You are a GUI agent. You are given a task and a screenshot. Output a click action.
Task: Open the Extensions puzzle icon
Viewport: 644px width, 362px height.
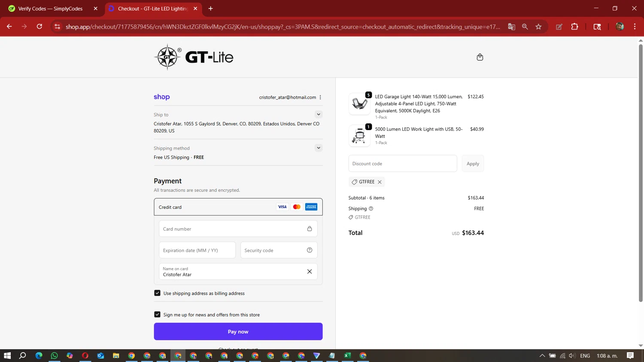click(x=574, y=27)
